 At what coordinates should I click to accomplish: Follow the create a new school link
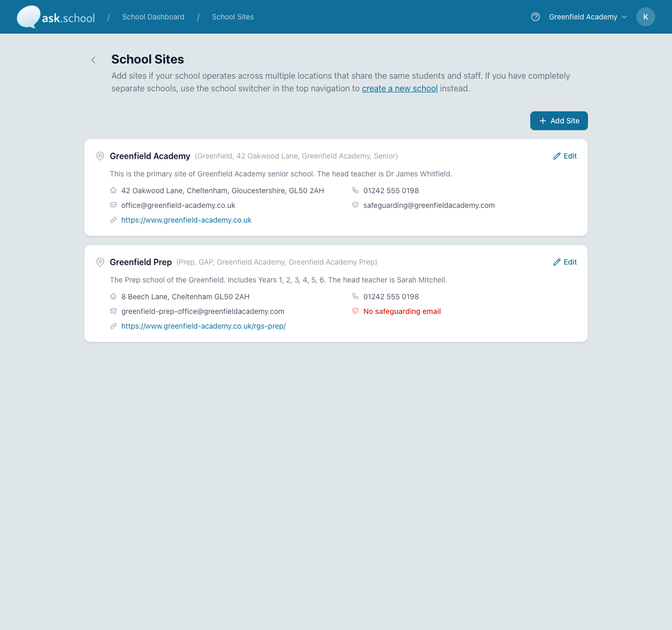click(400, 88)
